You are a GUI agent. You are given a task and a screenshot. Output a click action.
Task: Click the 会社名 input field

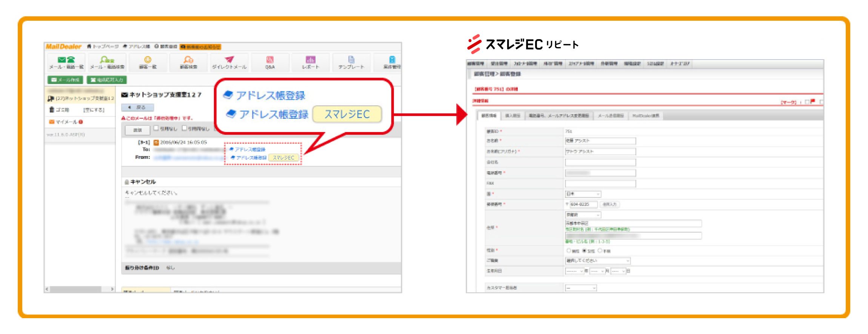tap(600, 162)
